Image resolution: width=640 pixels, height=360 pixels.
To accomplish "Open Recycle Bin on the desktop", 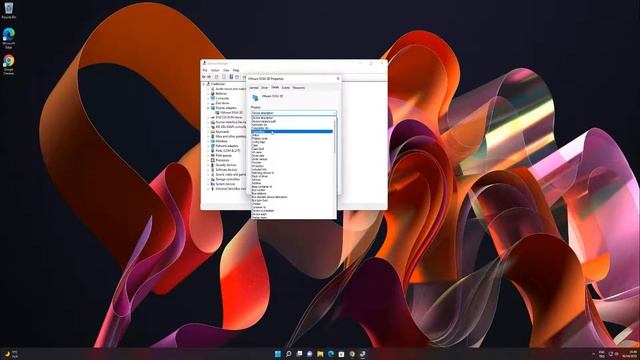I will tap(9, 10).
